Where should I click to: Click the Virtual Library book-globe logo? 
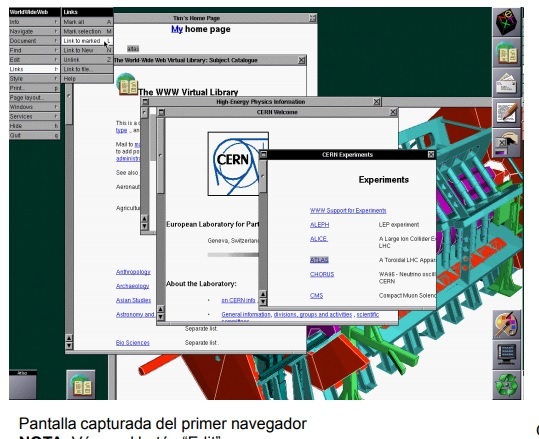click(127, 84)
